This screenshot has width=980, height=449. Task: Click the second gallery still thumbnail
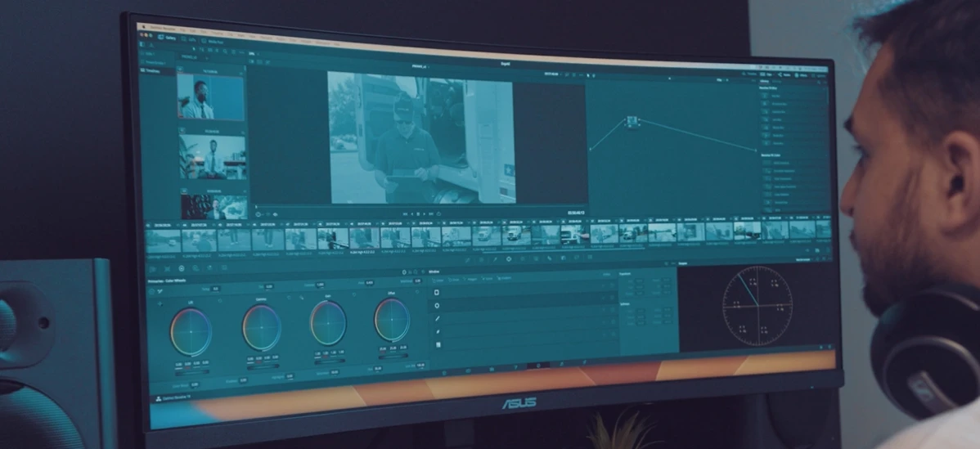212,157
